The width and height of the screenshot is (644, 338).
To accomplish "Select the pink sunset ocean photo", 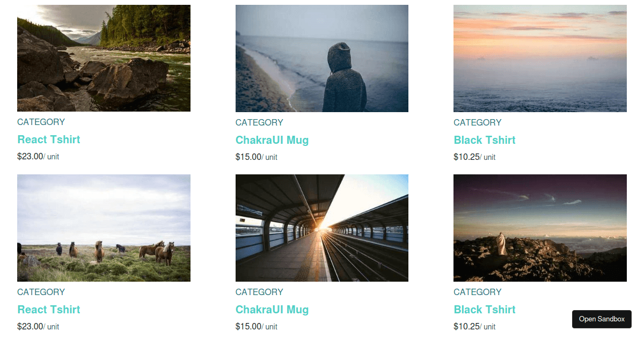I will pyautogui.click(x=540, y=58).
